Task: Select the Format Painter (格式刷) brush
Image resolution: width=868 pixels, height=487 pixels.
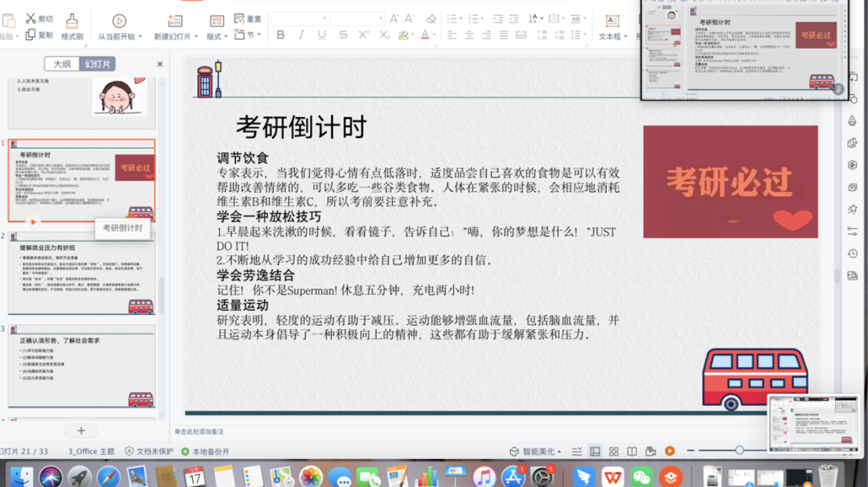Action: pyautogui.click(x=72, y=21)
